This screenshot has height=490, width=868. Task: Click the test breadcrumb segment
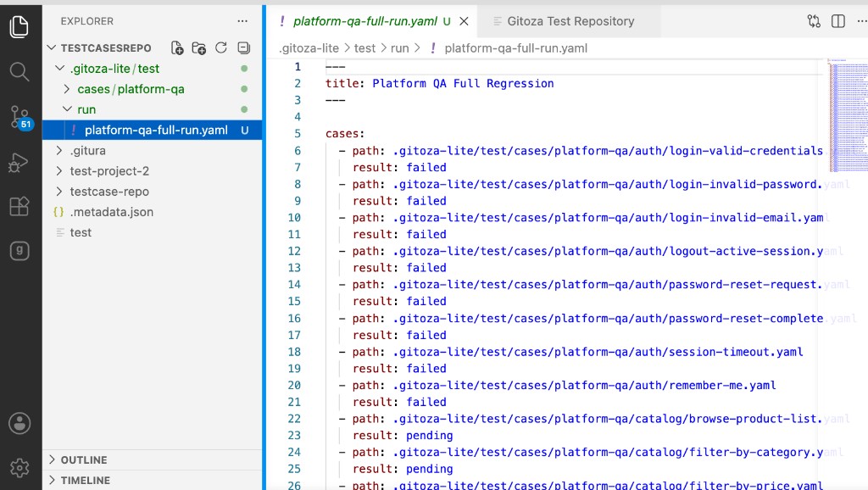pyautogui.click(x=364, y=48)
